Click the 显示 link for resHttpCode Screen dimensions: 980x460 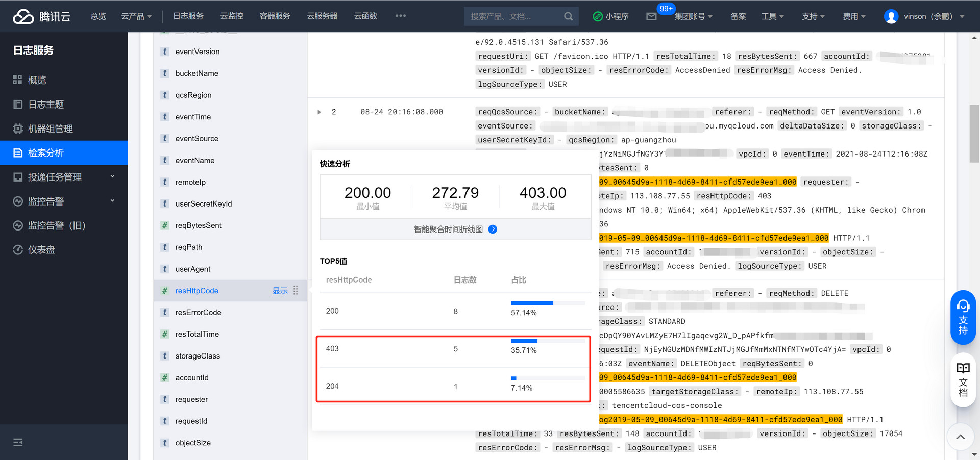[x=280, y=291]
